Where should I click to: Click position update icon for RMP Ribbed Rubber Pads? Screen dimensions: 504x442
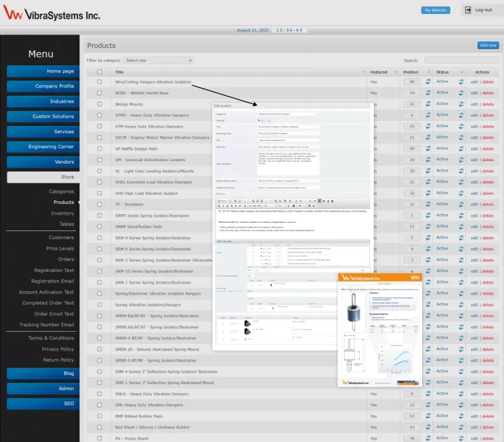(428, 416)
